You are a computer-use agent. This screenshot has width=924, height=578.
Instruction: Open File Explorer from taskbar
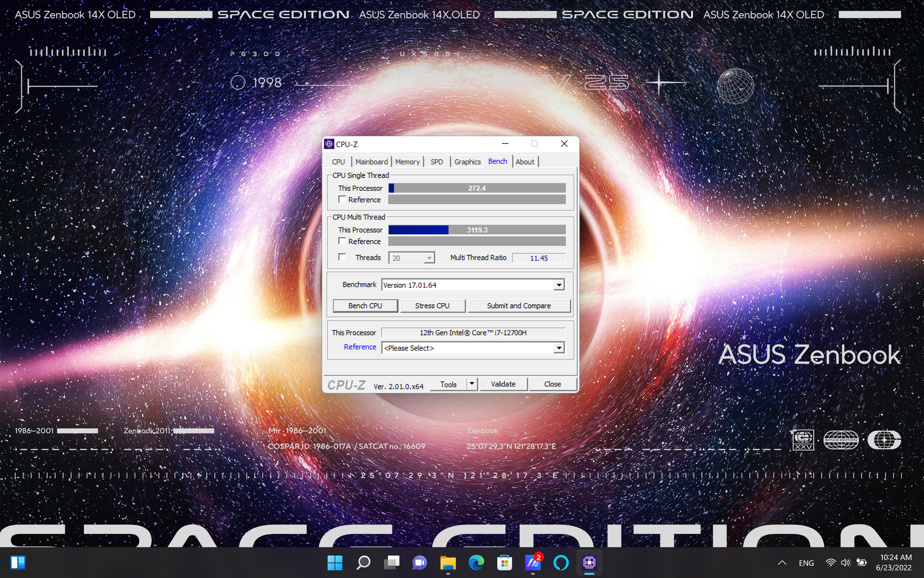(x=448, y=562)
